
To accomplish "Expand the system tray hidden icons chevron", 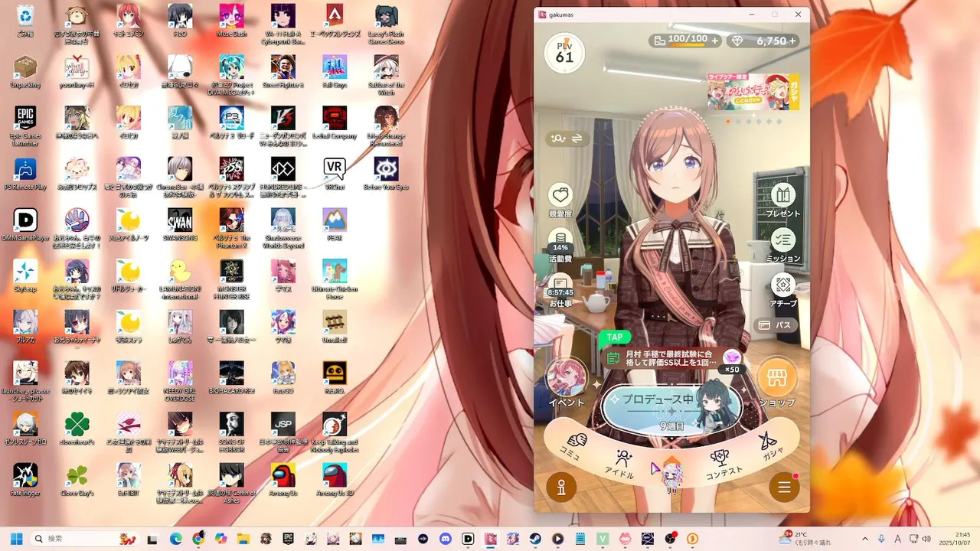I will pos(865,539).
